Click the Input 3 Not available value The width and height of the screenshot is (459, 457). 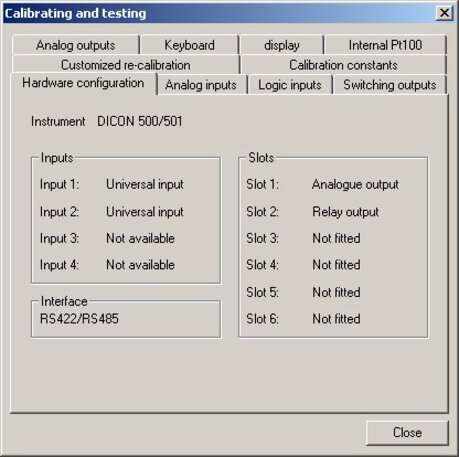(x=140, y=238)
